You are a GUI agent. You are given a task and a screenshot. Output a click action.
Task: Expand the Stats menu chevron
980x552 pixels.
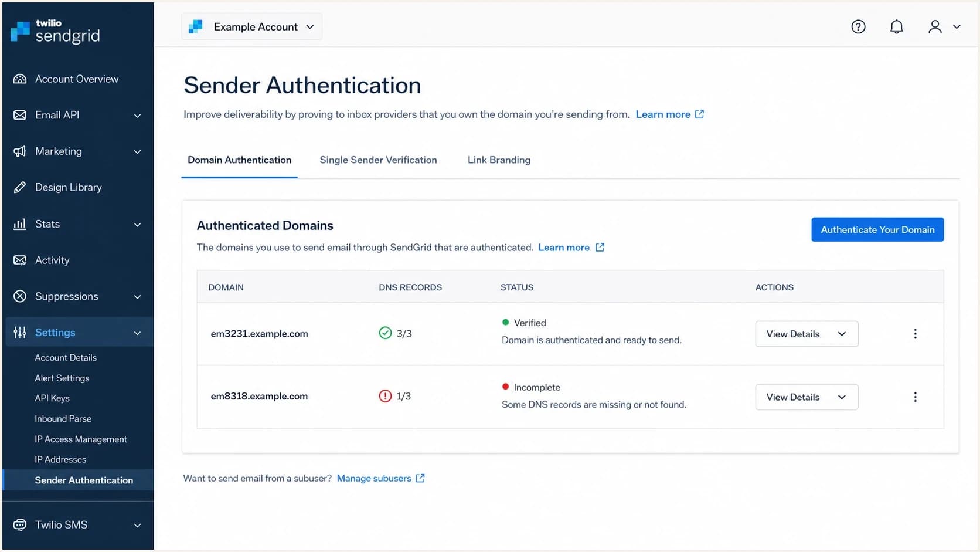pos(137,225)
